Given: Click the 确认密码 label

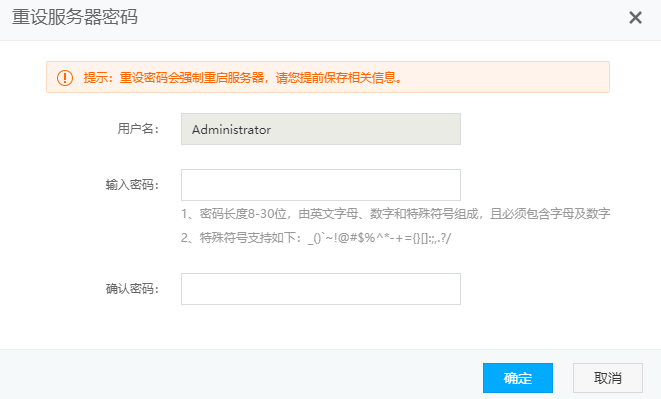Looking at the screenshot, I should 132,288.
